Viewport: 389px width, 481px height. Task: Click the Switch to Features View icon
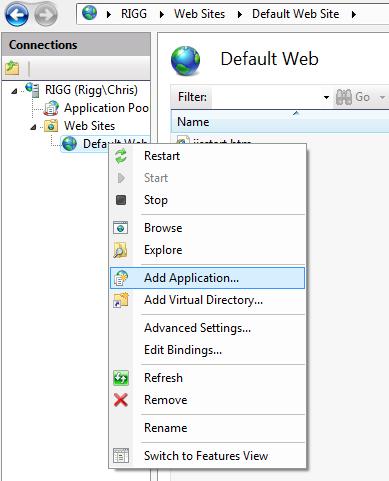click(x=121, y=455)
